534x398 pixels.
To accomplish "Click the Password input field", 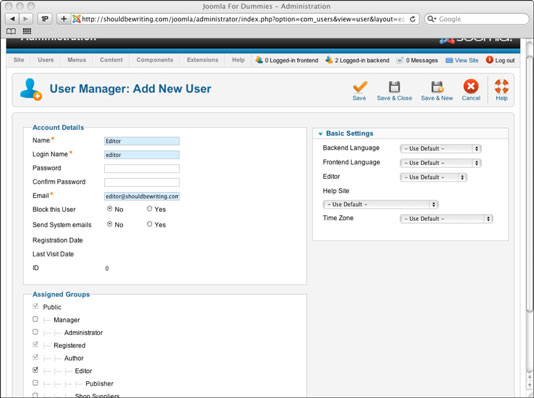I will 142,169.
